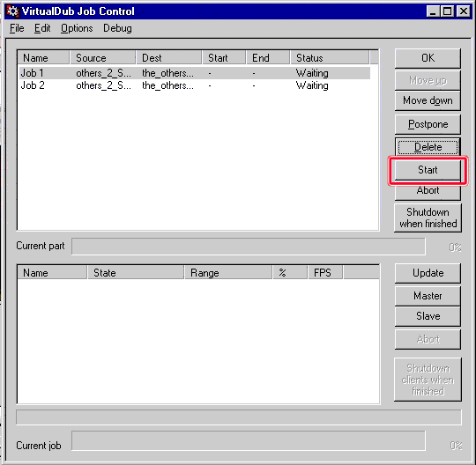The image size is (476, 465).
Task: Switch to Slave mode
Action: pos(428,316)
